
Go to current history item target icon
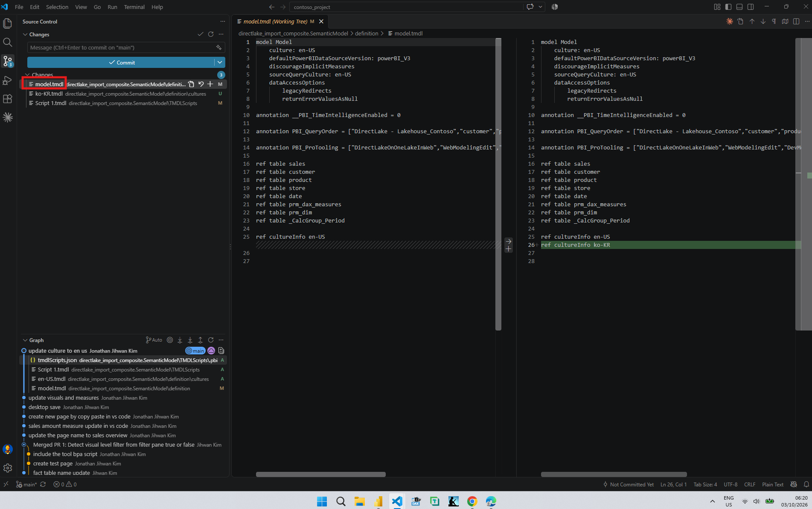click(170, 340)
